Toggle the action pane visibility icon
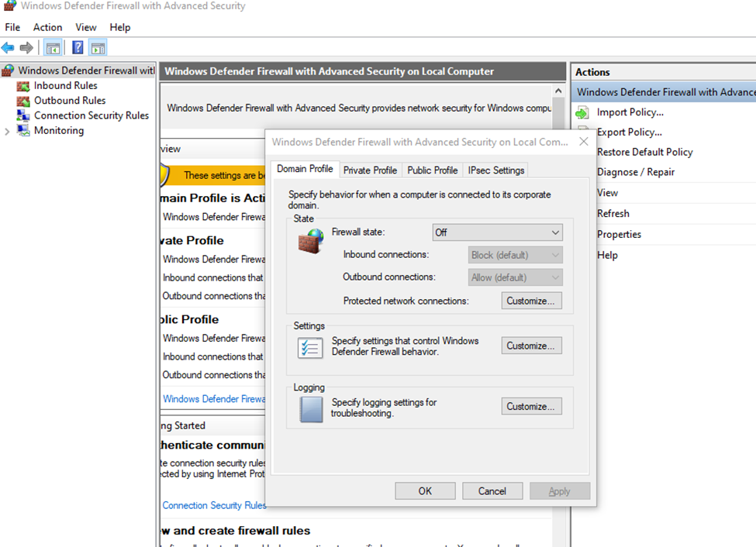This screenshot has height=547, width=756. (98, 46)
